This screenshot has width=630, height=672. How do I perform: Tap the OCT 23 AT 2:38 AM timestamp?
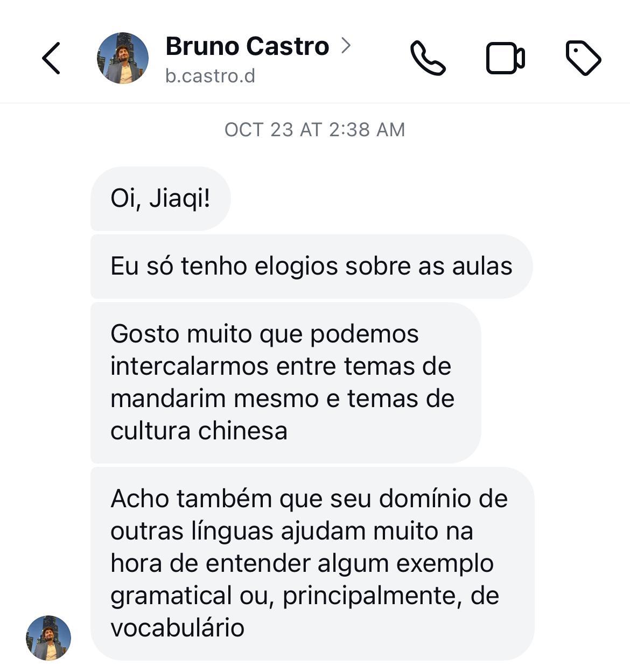pyautogui.click(x=314, y=130)
